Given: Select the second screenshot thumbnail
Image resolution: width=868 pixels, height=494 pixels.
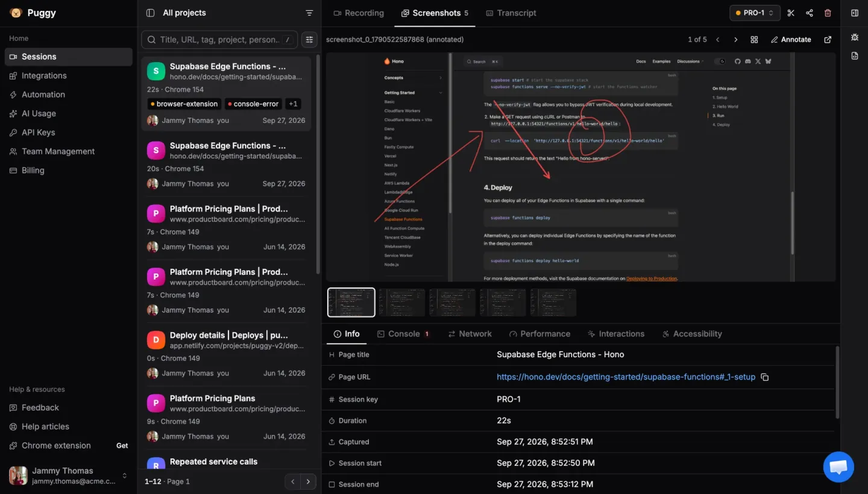Looking at the screenshot, I should click(402, 302).
